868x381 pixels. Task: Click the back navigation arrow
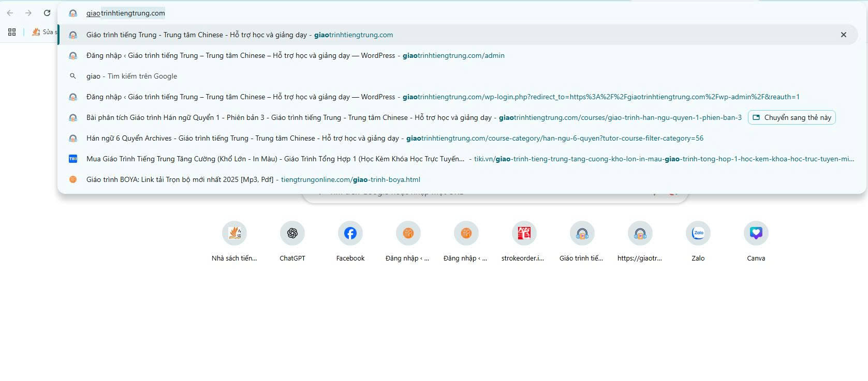point(10,13)
